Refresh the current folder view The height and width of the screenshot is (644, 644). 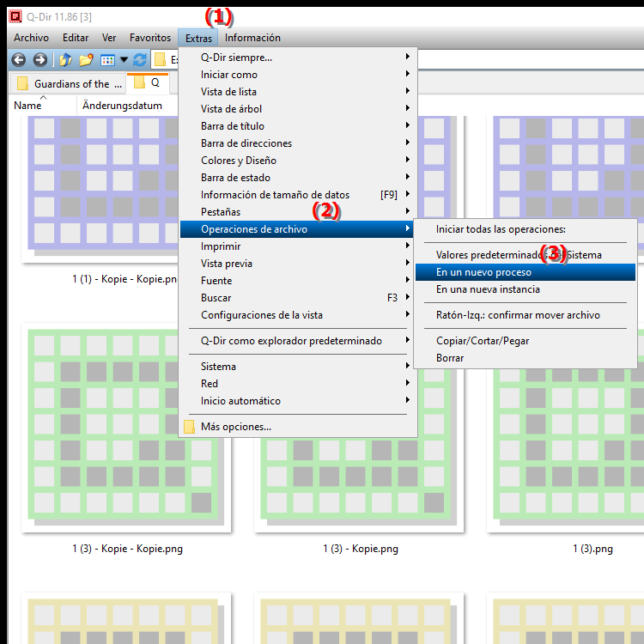(x=140, y=60)
